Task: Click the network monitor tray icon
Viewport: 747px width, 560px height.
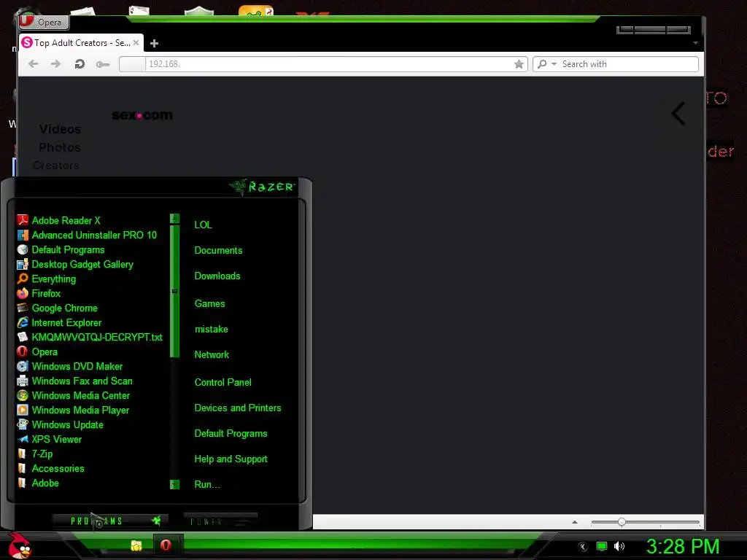Action: [x=602, y=546]
